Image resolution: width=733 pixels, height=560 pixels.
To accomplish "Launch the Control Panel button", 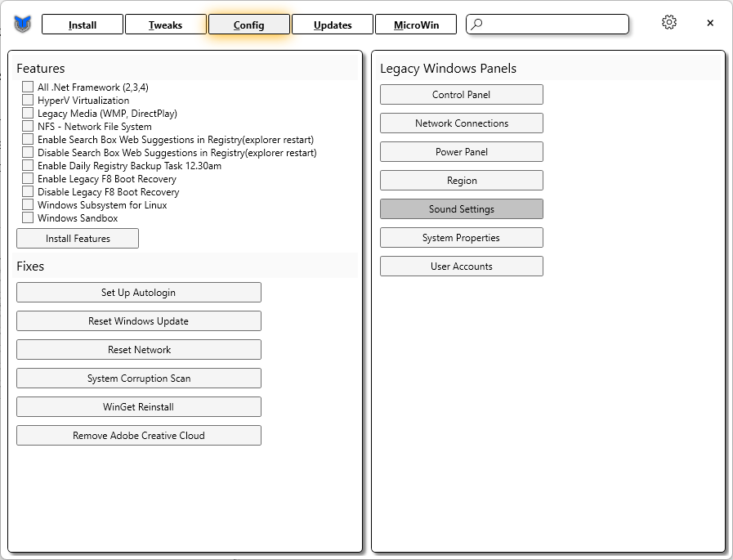I will tap(462, 95).
